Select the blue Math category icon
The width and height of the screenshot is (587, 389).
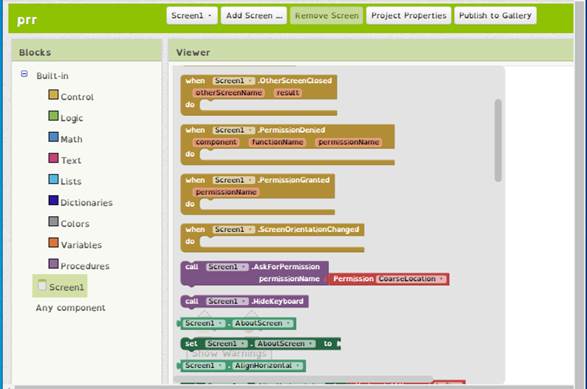pyautogui.click(x=54, y=137)
